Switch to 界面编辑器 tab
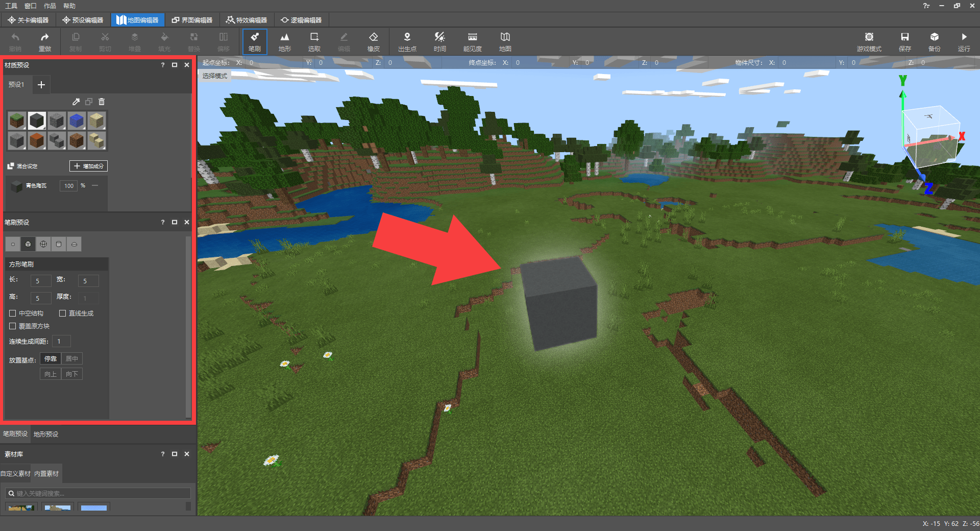This screenshot has height=531, width=980. pyautogui.click(x=192, y=20)
